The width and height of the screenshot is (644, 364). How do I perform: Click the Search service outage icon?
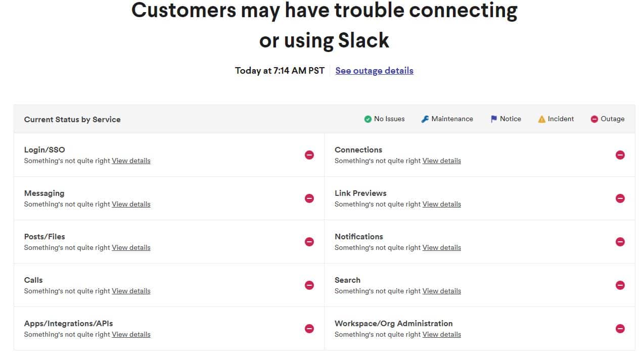[x=620, y=285]
